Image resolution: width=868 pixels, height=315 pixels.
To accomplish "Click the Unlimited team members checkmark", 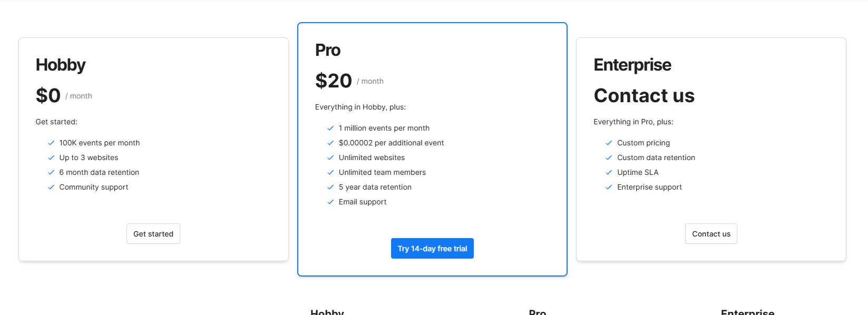I will click(330, 172).
